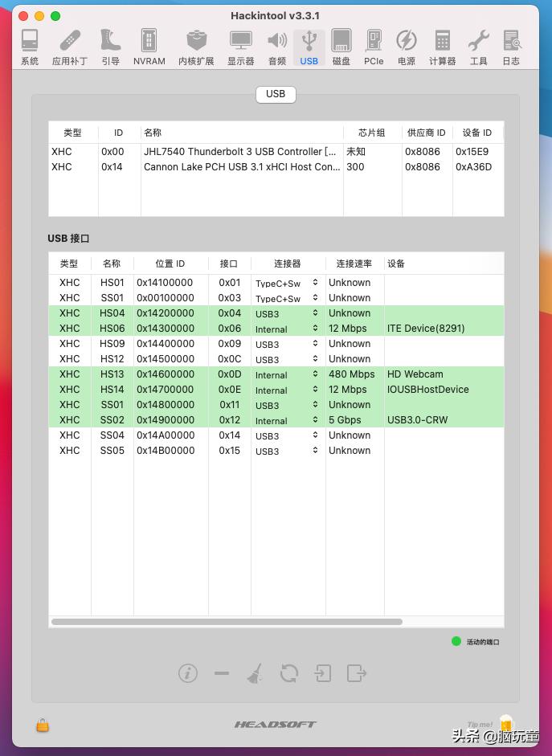Click the broom clear-all icon

coord(255,673)
